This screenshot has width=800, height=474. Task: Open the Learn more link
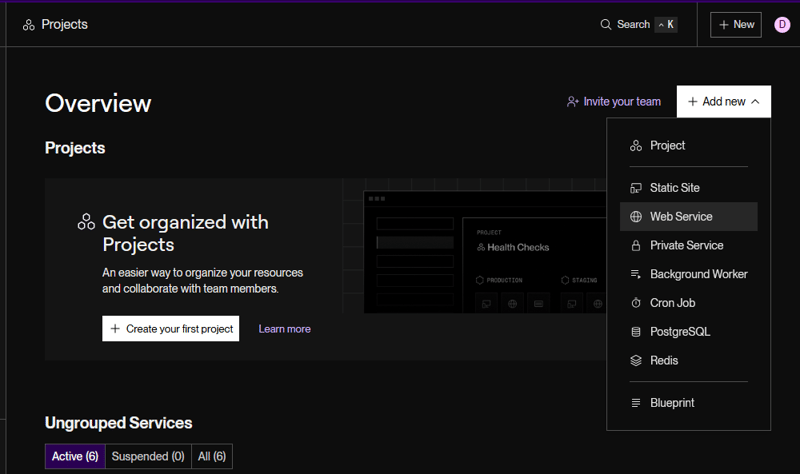pos(285,329)
